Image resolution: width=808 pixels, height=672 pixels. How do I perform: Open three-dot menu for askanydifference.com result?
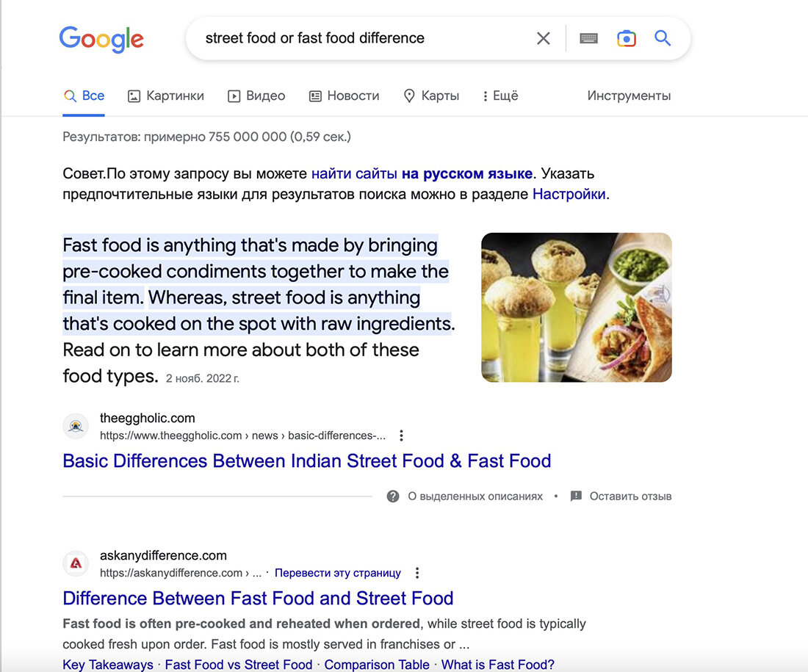417,573
